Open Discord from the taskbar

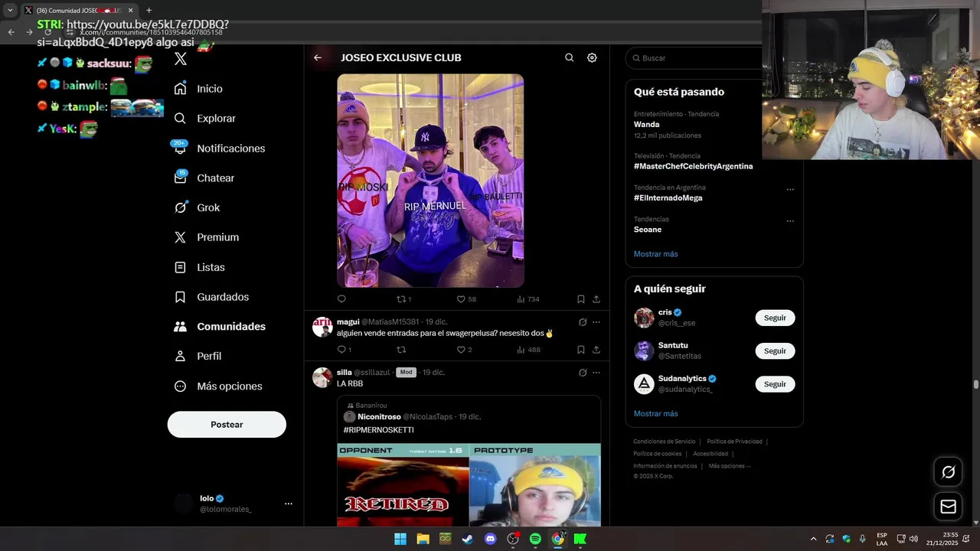pyautogui.click(x=491, y=539)
